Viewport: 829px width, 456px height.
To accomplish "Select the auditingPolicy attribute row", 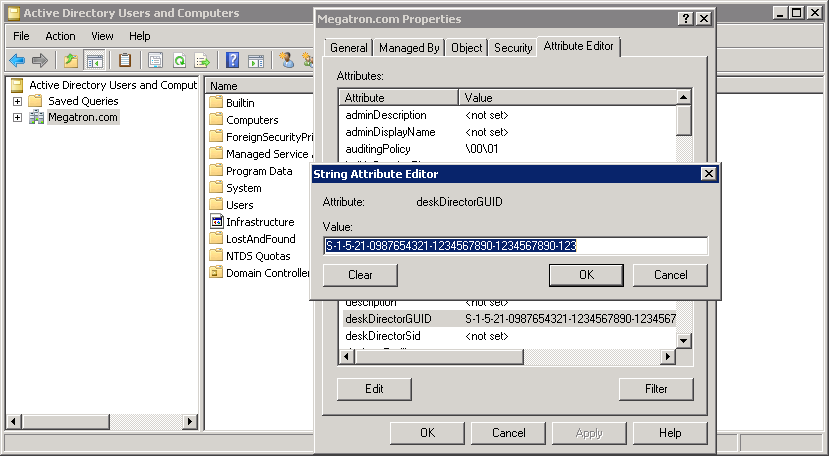I will [x=508, y=149].
